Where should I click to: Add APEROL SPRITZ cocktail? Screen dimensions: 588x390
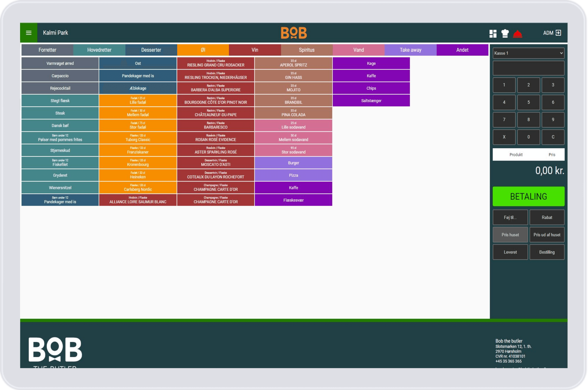click(x=294, y=63)
